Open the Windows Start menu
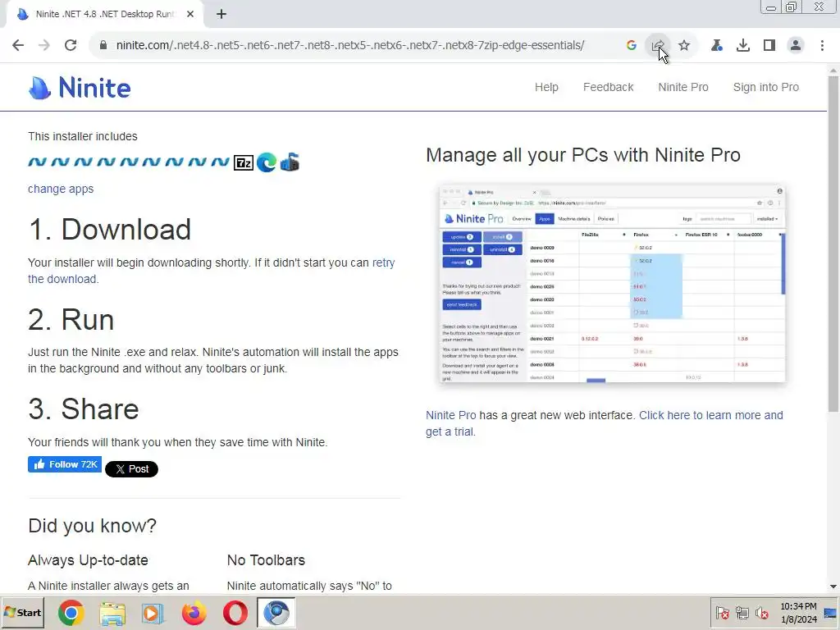 pos(22,612)
